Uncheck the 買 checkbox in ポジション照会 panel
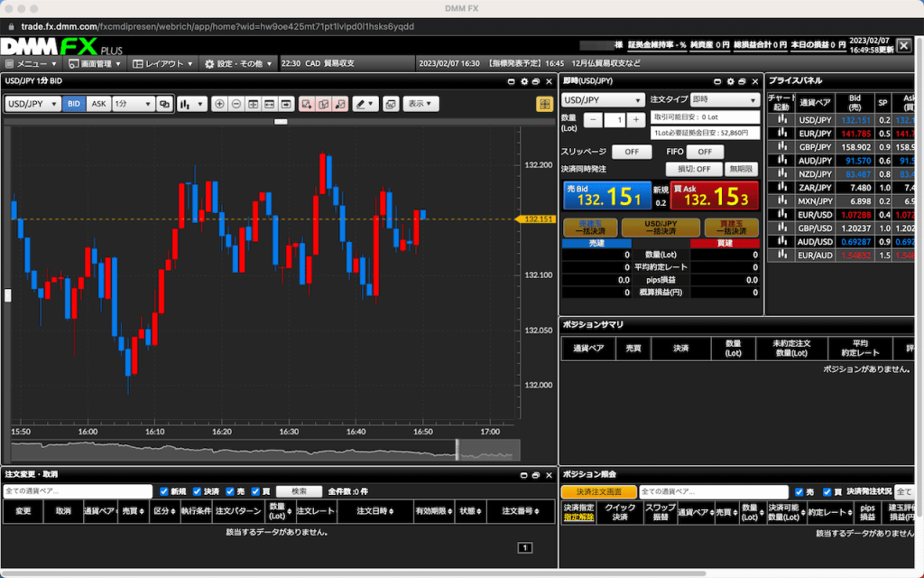 click(827, 492)
